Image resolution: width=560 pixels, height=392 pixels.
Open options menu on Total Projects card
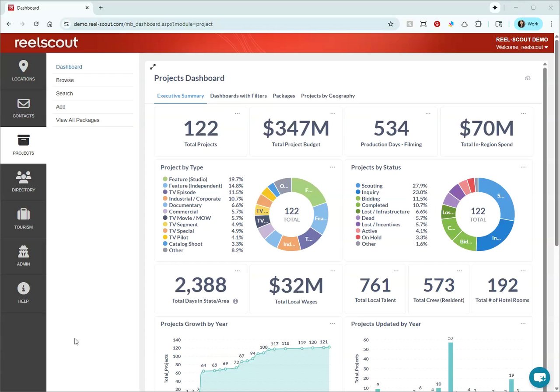coord(237,114)
